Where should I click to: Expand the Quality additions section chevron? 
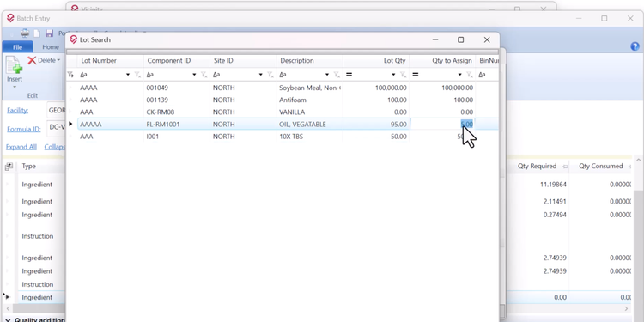pyautogui.click(x=8, y=319)
